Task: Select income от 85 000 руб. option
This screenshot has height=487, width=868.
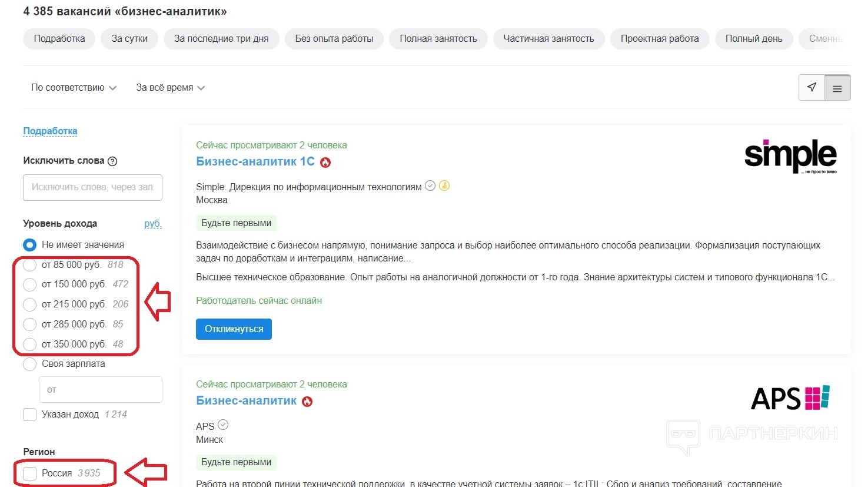Action: (30, 265)
